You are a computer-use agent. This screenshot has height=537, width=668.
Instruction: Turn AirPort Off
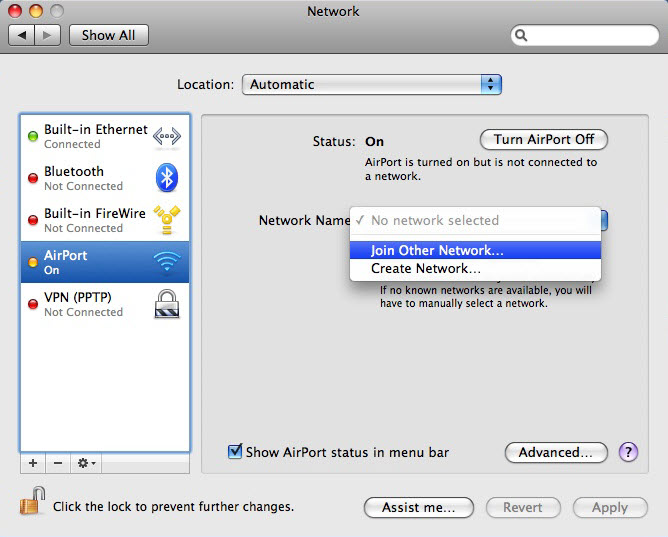pyautogui.click(x=543, y=140)
